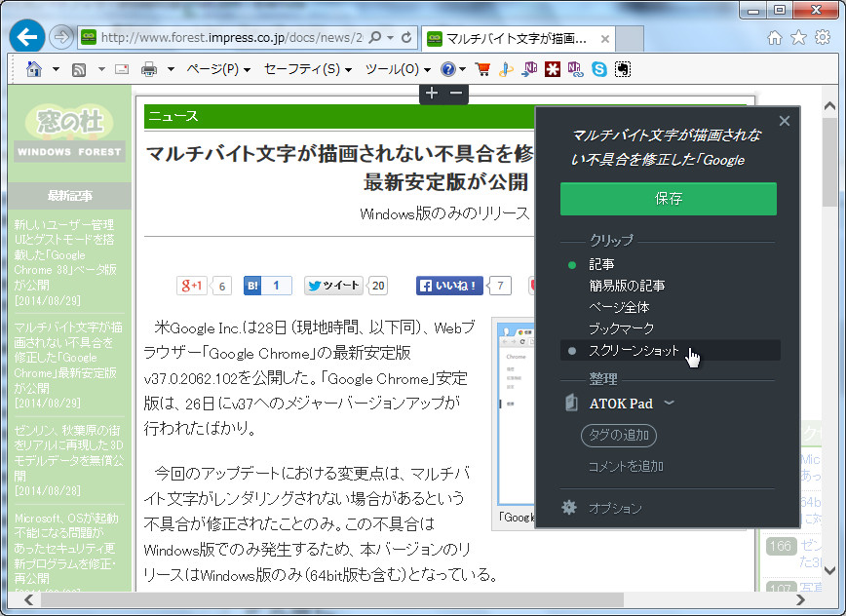Open the ツール(O) menu
The width and height of the screenshot is (846, 616).
pos(393,69)
